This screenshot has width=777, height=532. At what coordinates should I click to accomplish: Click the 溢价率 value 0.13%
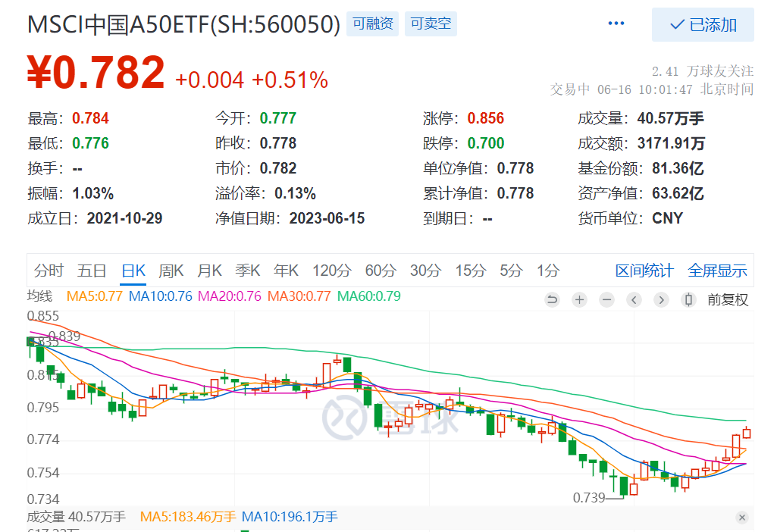pos(295,193)
